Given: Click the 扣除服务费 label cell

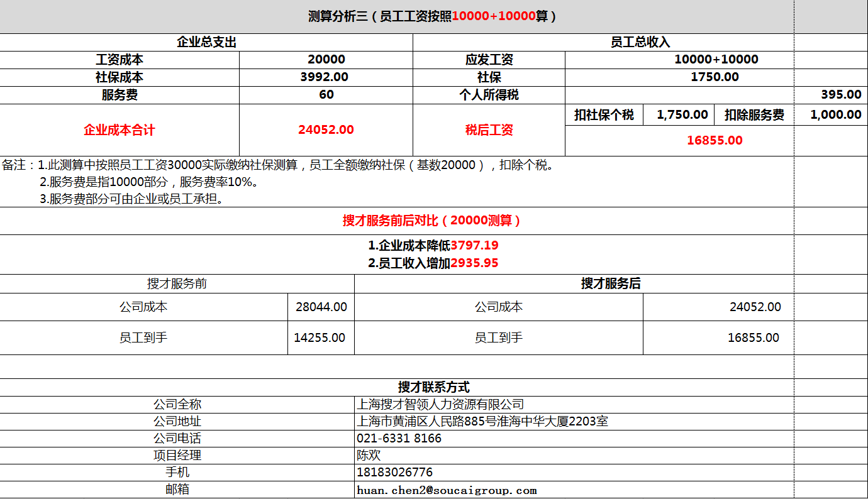Looking at the screenshot, I should point(754,115).
